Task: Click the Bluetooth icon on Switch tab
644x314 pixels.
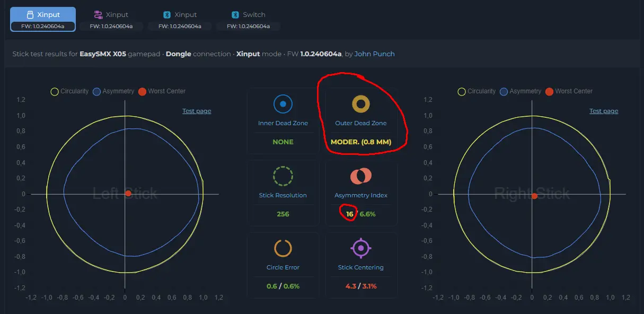Action: 235,15
